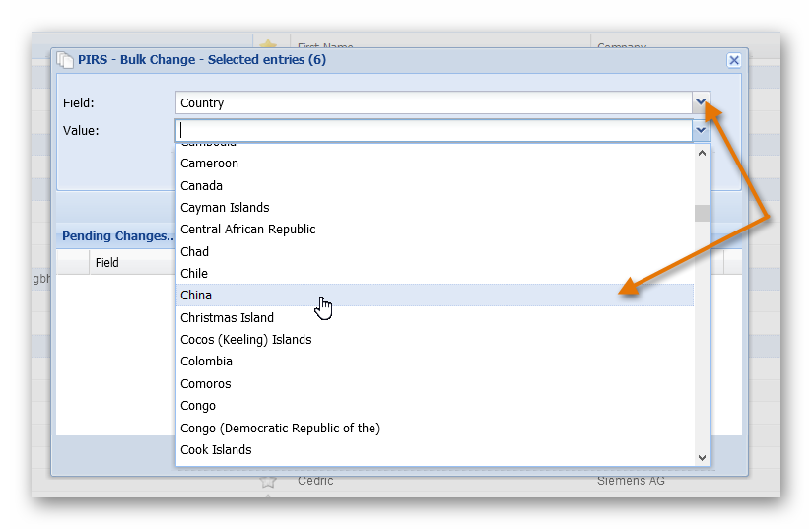The height and width of the screenshot is (529, 812).
Task: Click the star icon beside Cedric row
Action: 267,481
